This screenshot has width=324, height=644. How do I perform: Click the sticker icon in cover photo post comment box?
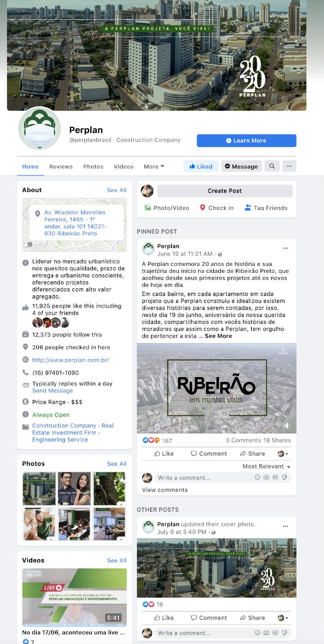284,633
